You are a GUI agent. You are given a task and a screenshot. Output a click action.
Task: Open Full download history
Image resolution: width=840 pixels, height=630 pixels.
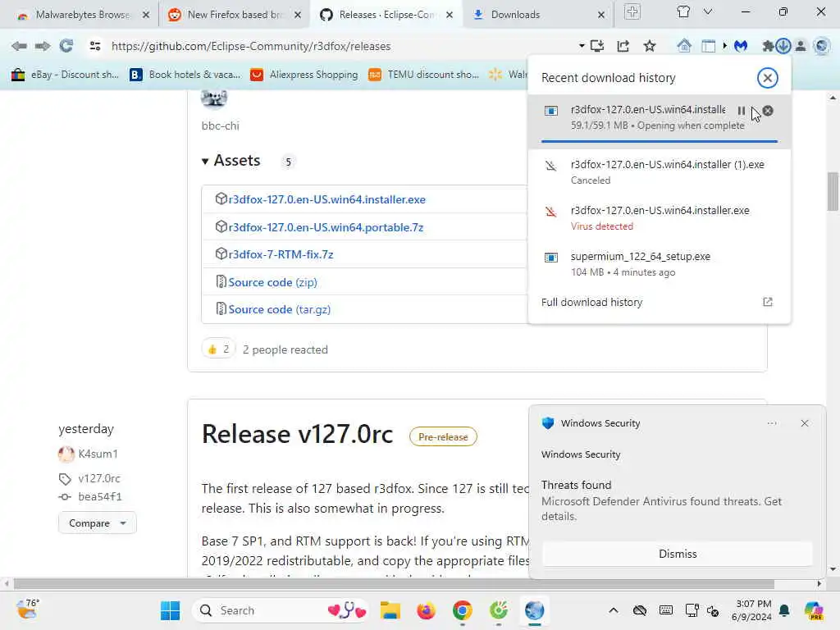(591, 302)
